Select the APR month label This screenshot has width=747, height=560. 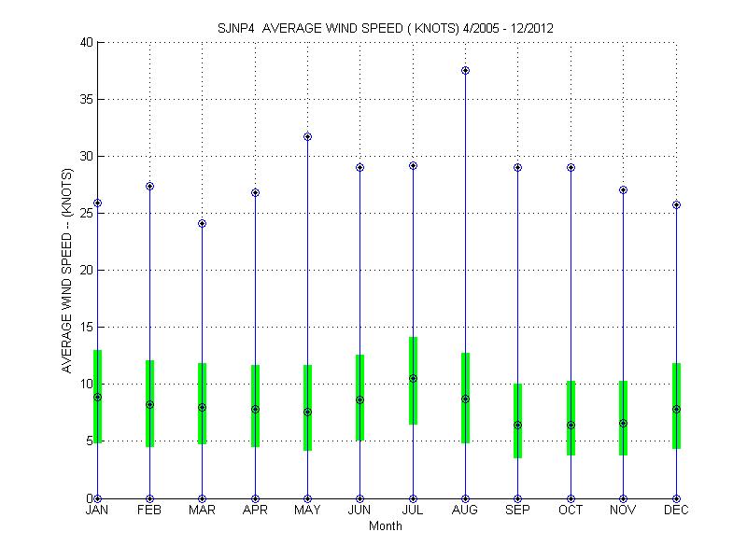255,511
